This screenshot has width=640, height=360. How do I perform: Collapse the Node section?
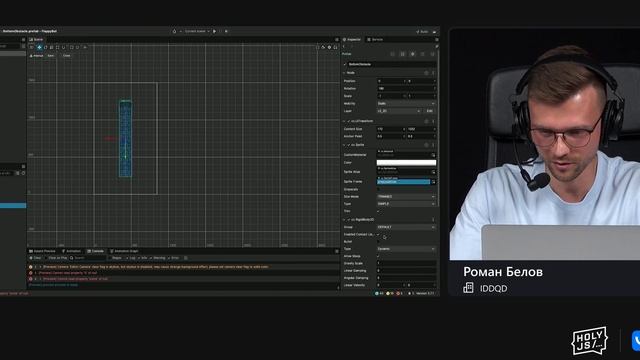(x=344, y=73)
